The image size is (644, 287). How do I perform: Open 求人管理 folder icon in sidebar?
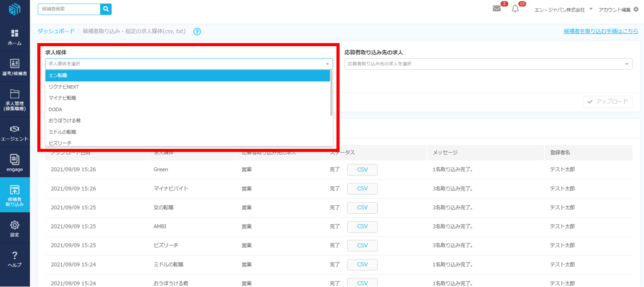tap(15, 100)
